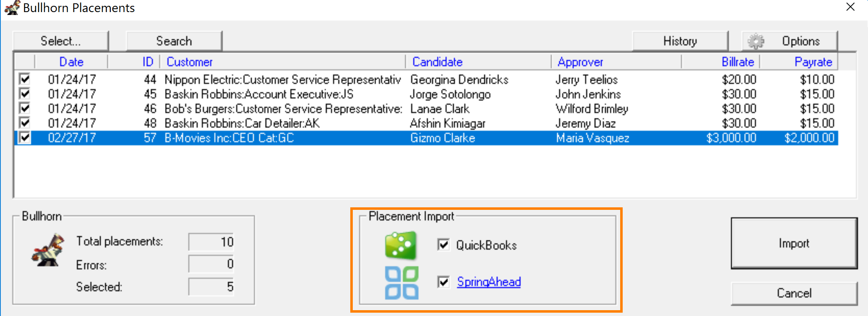This screenshot has width=868, height=316.
Task: Click the 02/27/17 date cell
Action: [x=72, y=138]
